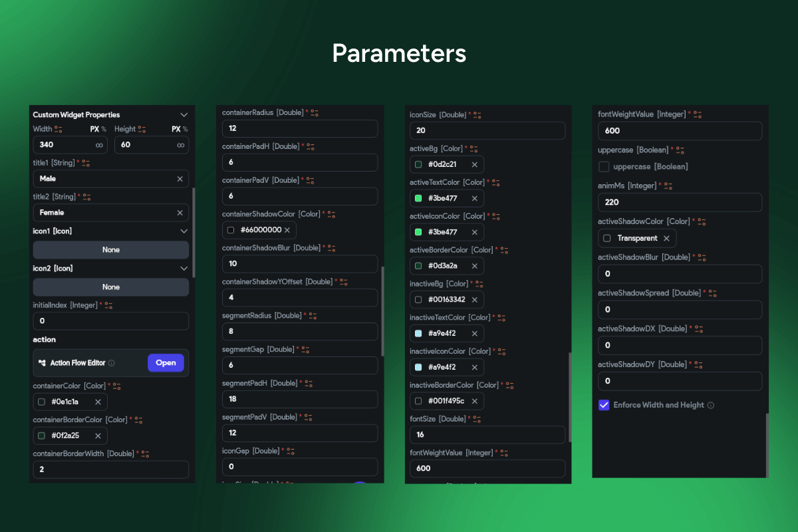Open the activeTextColor #3be477 color swatch
The width and height of the screenshot is (798, 532).
tap(418, 198)
